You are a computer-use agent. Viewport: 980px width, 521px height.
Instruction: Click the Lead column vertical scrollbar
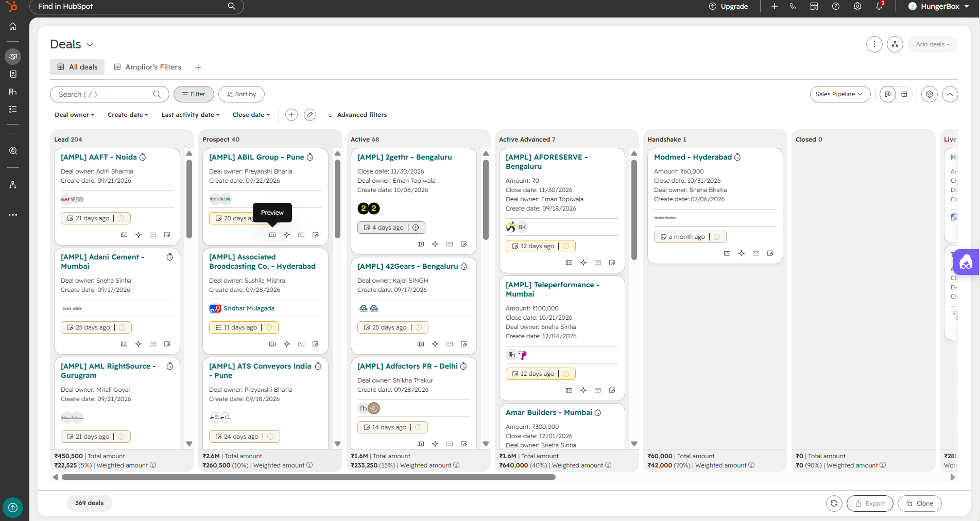click(189, 198)
